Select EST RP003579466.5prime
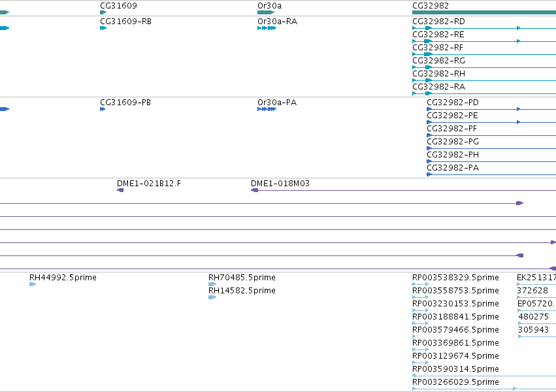This screenshot has height=392, width=556. coord(455,330)
